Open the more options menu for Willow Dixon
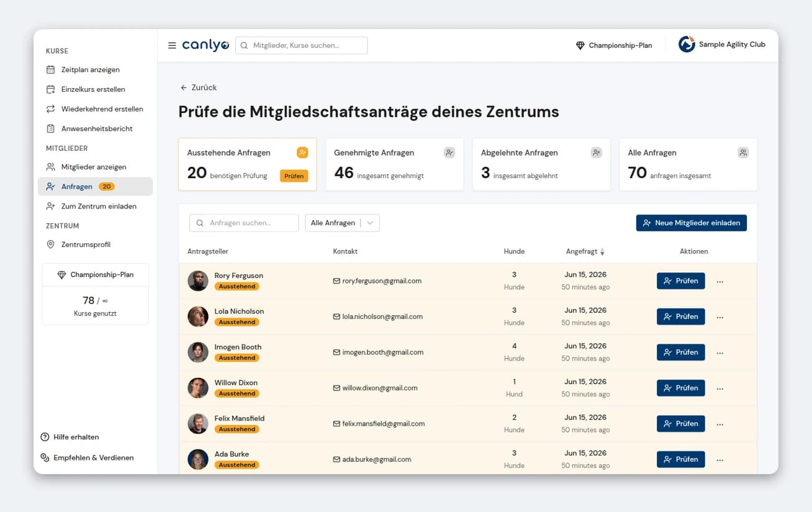 (720, 388)
